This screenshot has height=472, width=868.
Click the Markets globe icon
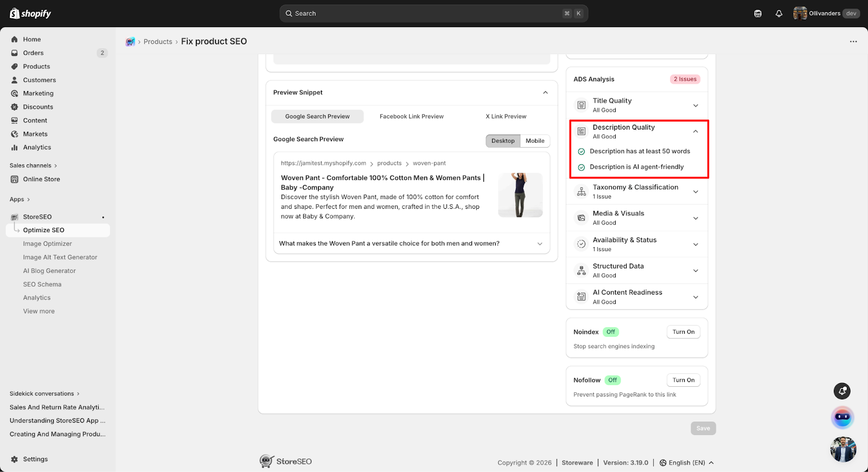tap(15, 134)
